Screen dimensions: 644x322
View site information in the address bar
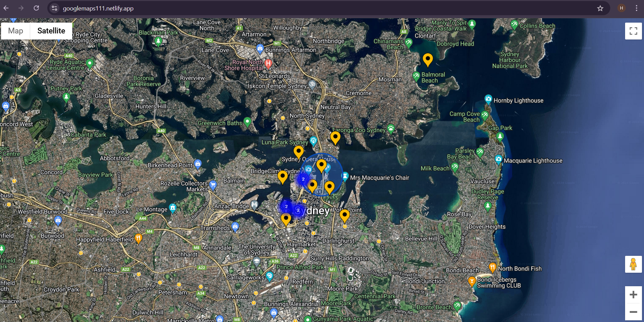tap(54, 8)
